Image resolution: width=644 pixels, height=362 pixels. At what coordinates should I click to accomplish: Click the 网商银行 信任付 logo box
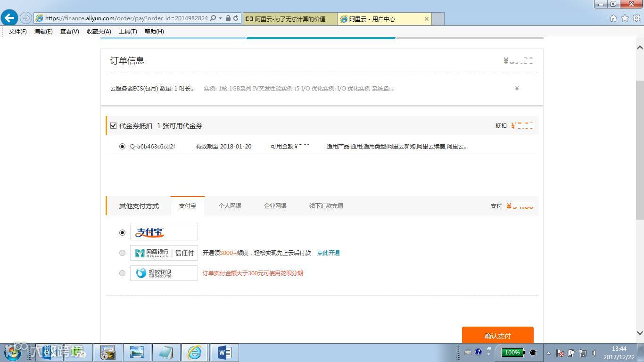point(164,253)
